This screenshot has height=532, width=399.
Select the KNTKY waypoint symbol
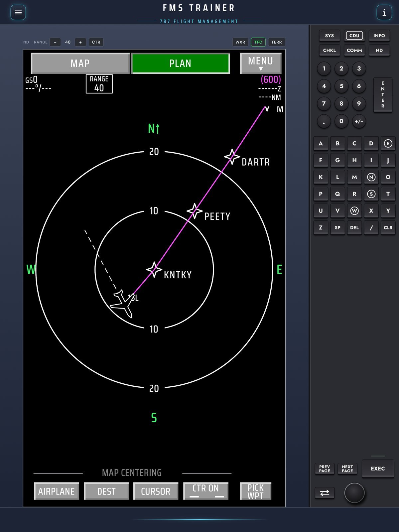pos(154,270)
